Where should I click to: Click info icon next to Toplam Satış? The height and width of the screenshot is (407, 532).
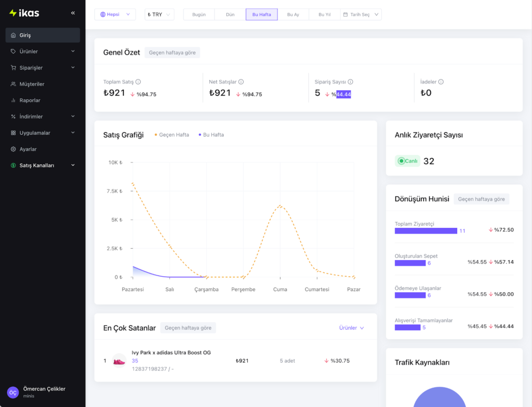click(x=138, y=82)
